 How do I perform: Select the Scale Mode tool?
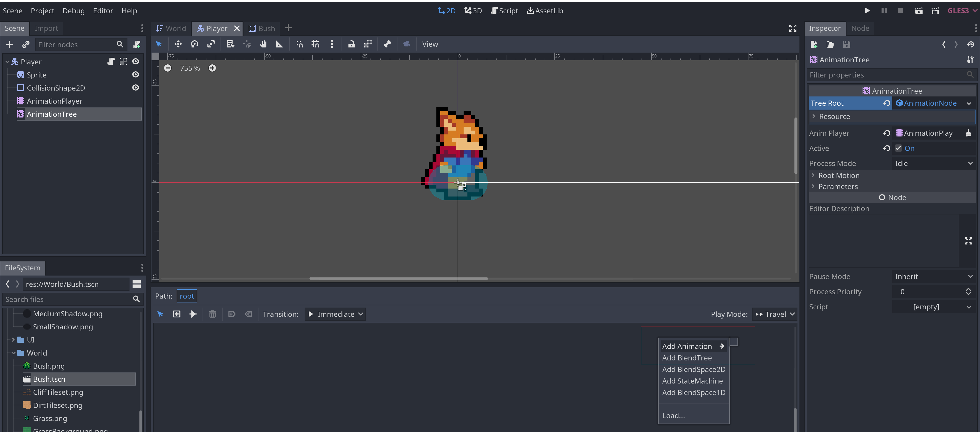point(210,44)
